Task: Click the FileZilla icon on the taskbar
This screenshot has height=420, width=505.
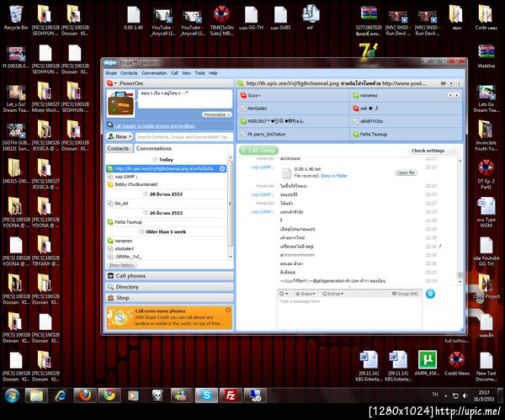Action: tap(229, 396)
